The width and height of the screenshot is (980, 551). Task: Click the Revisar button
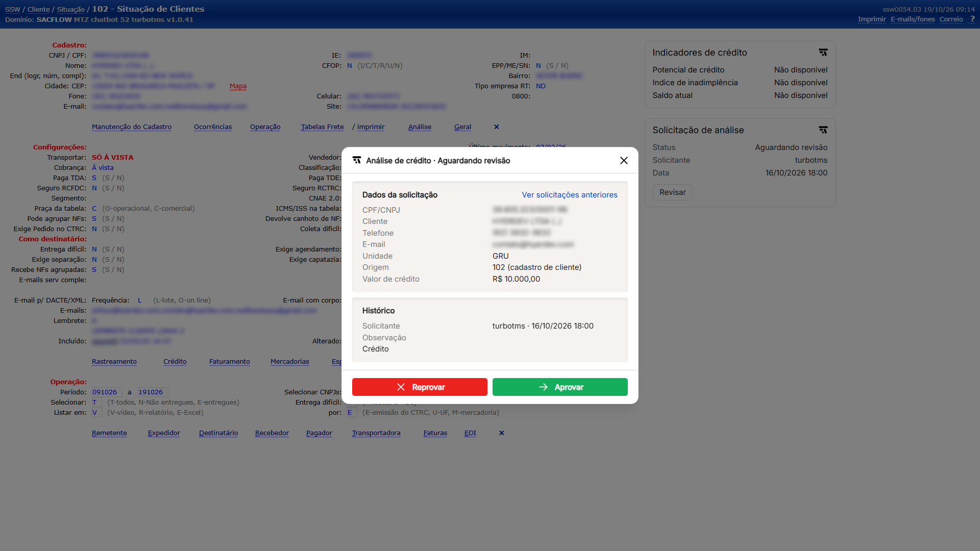pyautogui.click(x=672, y=192)
